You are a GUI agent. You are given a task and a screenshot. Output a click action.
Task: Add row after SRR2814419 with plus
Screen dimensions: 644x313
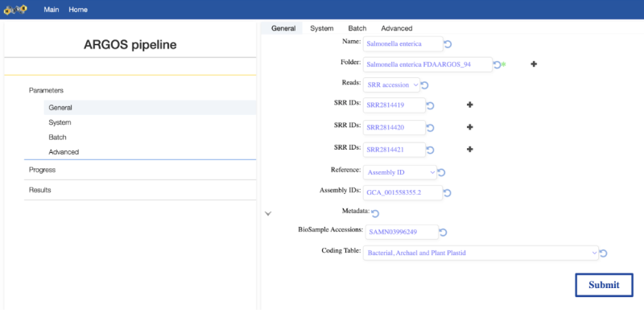pyautogui.click(x=470, y=105)
